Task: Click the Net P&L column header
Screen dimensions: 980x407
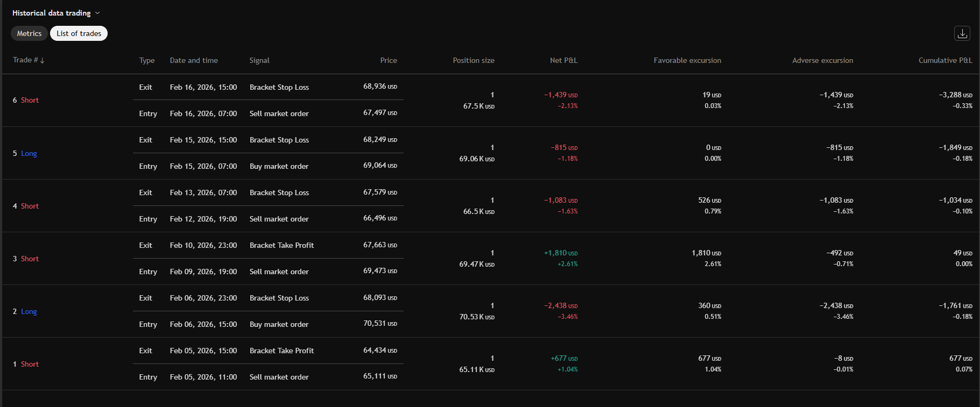Action: click(563, 60)
